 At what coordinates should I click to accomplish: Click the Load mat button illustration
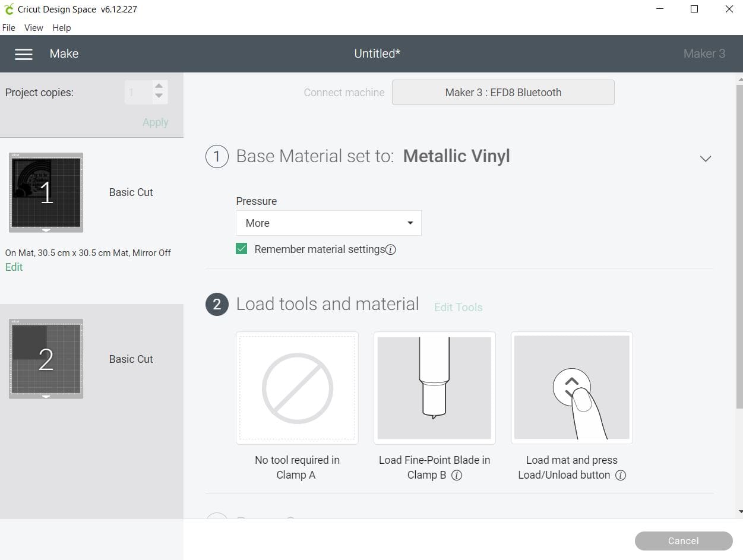pyautogui.click(x=572, y=388)
